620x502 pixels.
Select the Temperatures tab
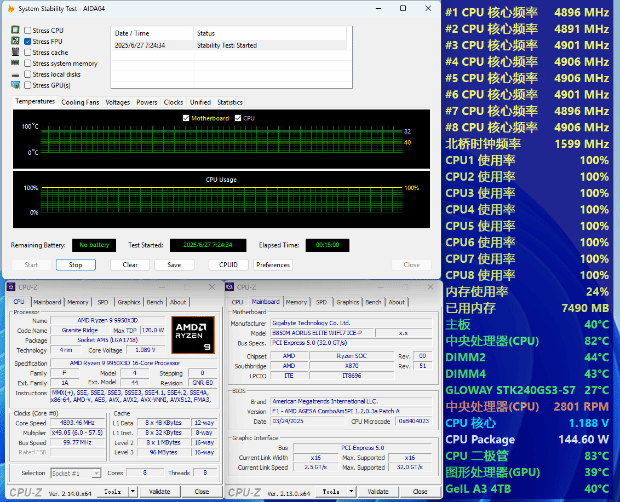click(x=35, y=102)
